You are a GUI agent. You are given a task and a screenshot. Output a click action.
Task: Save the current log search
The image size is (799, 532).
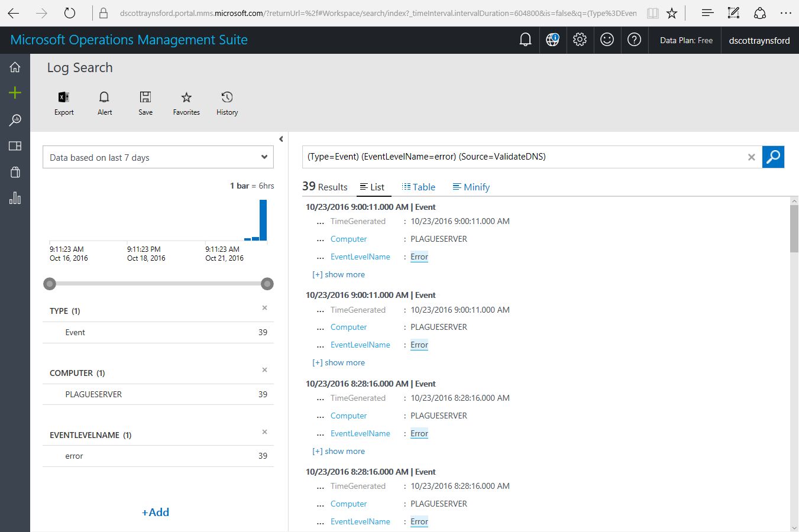tap(145, 103)
